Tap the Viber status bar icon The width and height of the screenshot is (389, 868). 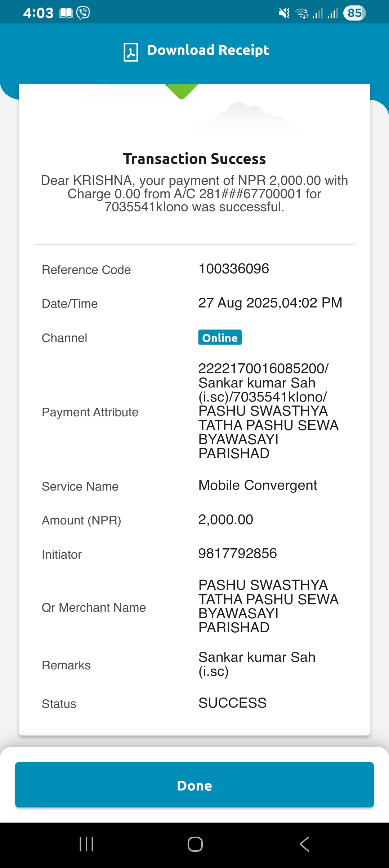point(83,13)
